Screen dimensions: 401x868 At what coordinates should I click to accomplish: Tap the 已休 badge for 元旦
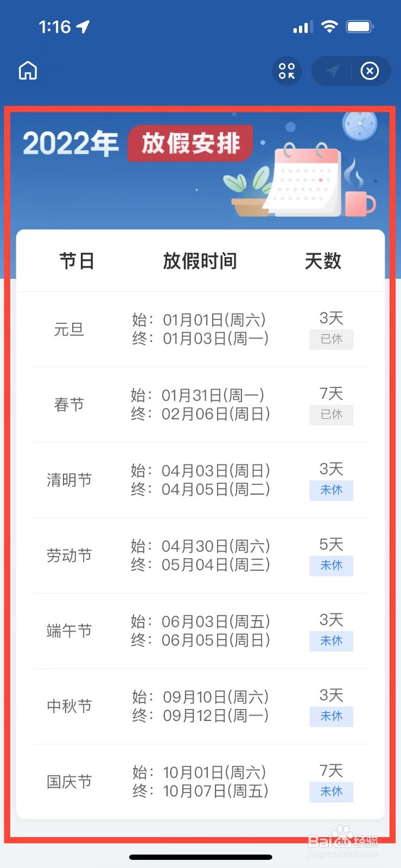[x=331, y=339]
